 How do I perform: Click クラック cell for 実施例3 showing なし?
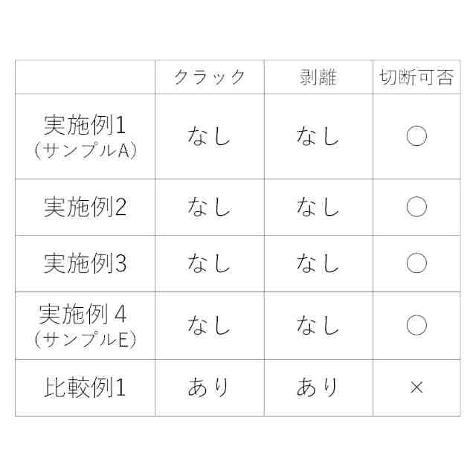(209, 263)
